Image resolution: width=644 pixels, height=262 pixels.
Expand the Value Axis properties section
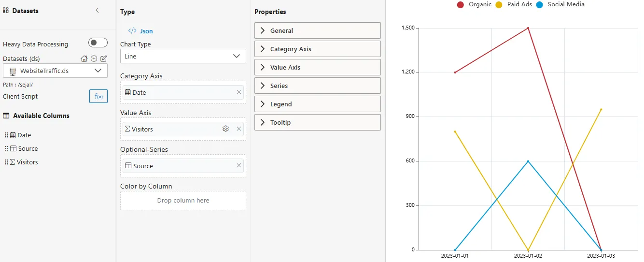click(x=317, y=67)
